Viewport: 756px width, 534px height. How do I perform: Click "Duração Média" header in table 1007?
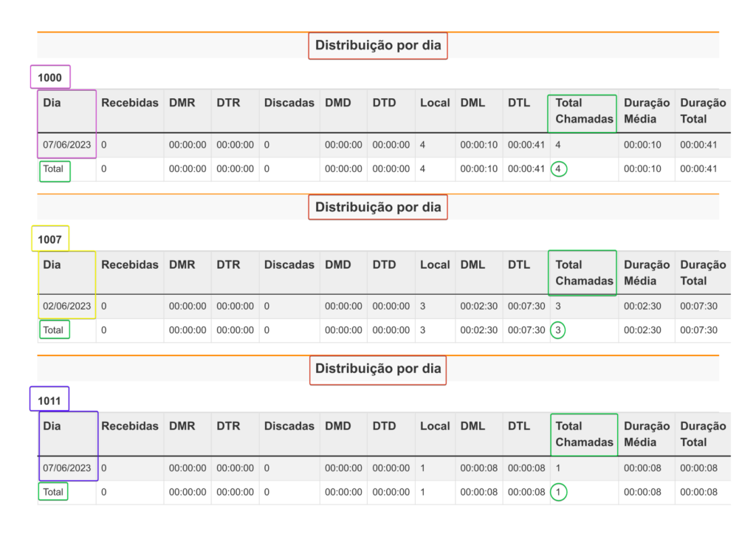(647, 273)
